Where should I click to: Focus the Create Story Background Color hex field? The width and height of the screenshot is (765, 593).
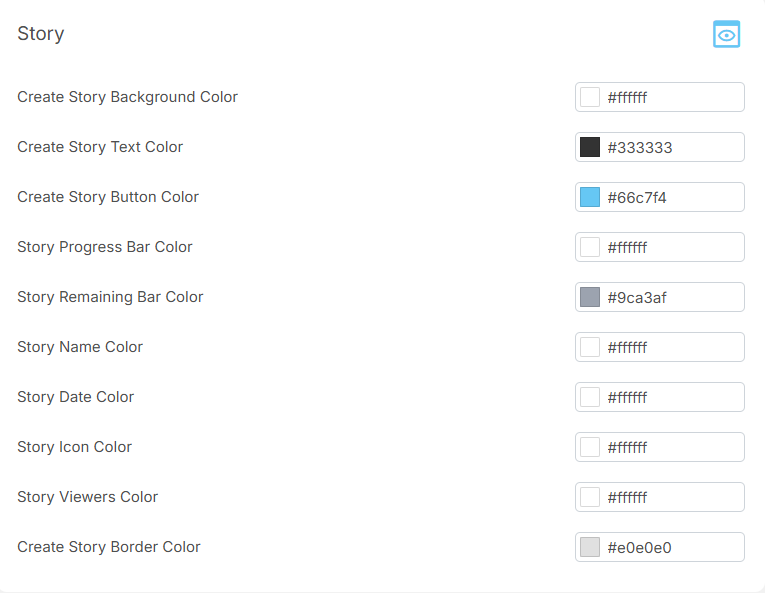(x=672, y=97)
